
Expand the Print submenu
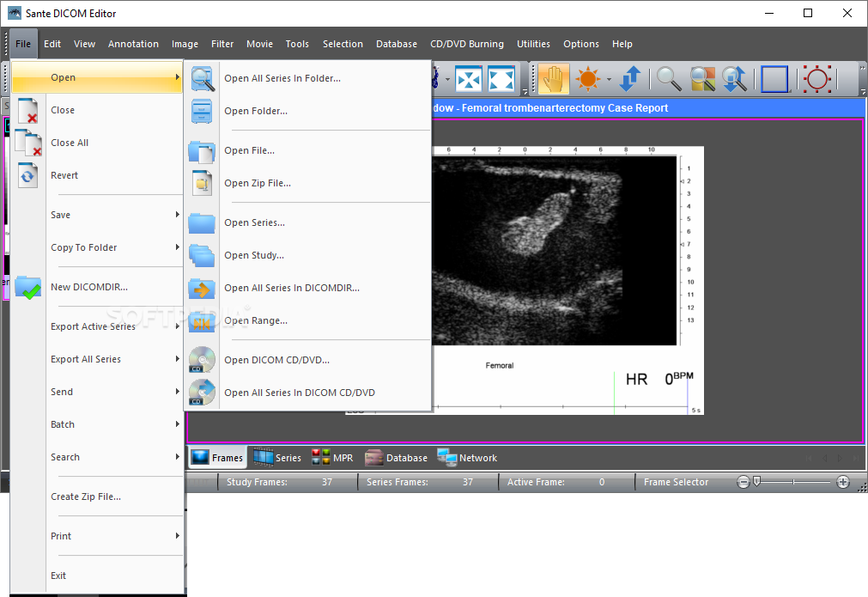(177, 535)
